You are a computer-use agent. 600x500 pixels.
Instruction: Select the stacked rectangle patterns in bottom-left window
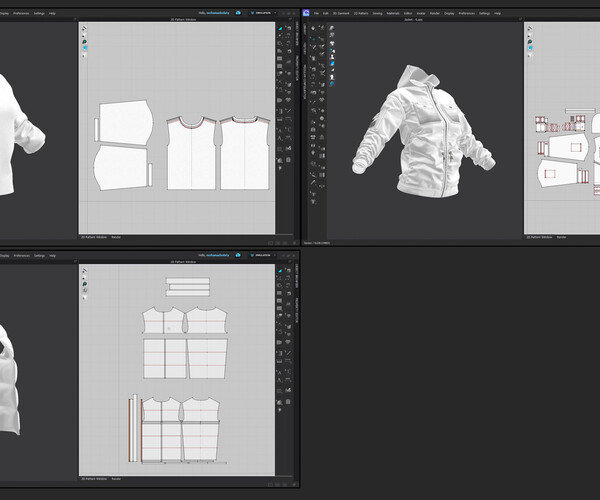[188, 287]
